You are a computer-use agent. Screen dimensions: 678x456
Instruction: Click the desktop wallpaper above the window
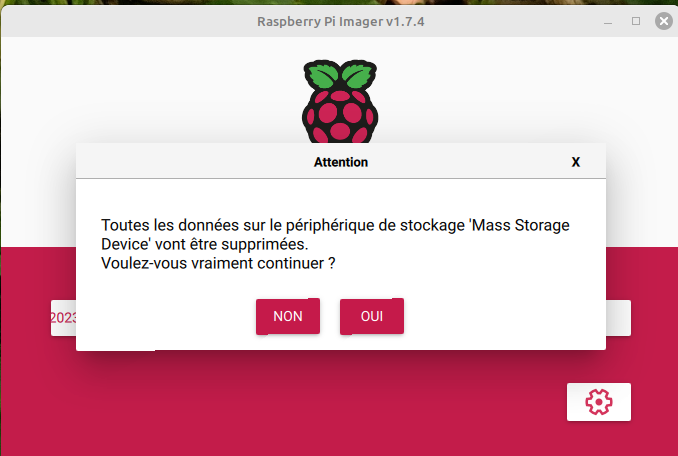pyautogui.click(x=339, y=2)
